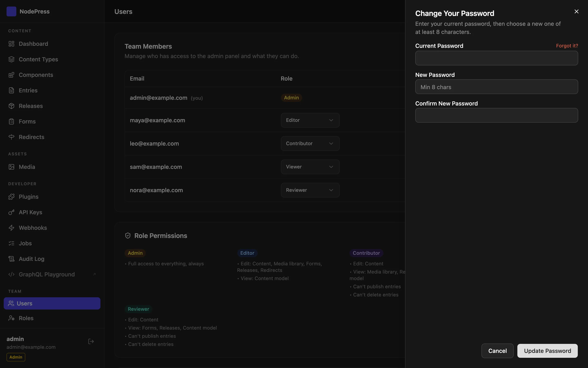588x368 pixels.
Task: Focus the New Password field
Action: click(496, 87)
